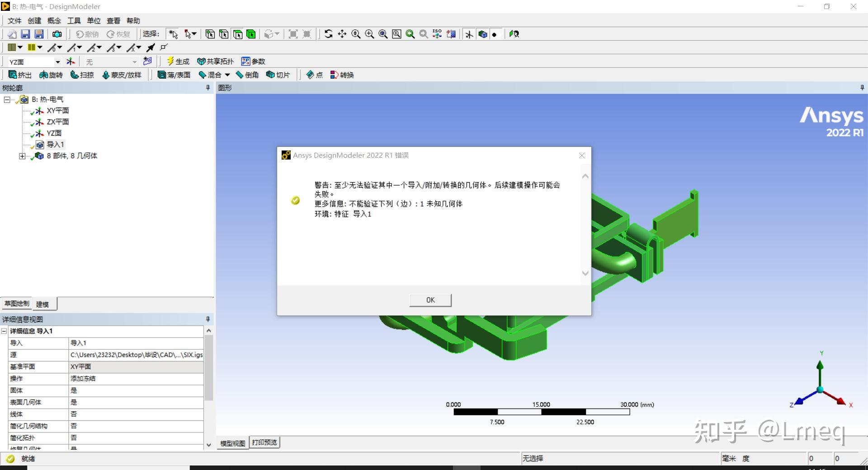Click the details view vertical scrollbar
Image resolution: width=868 pixels, height=470 pixels.
(x=208, y=388)
